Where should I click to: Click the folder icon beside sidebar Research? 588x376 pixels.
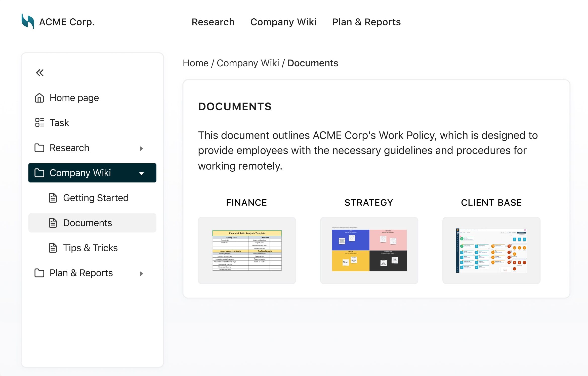point(39,148)
